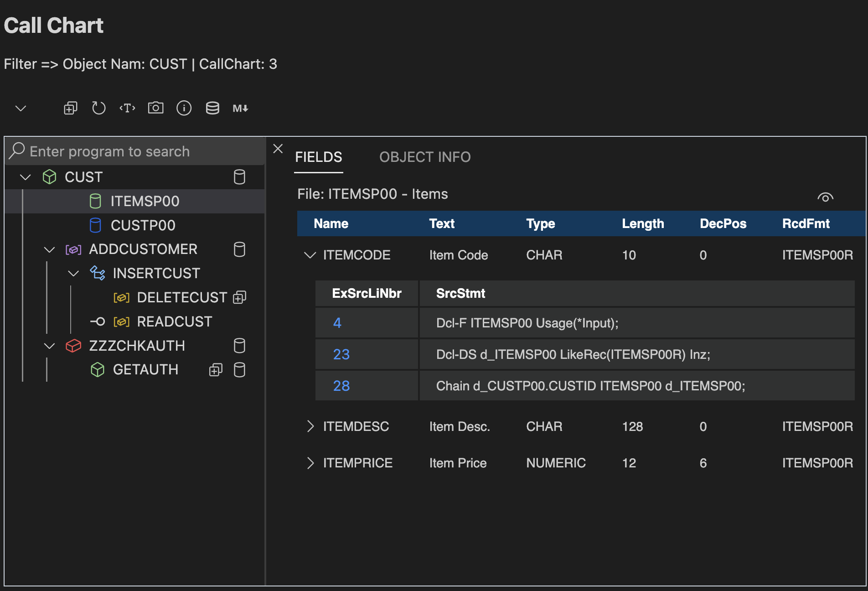Viewport: 868px width, 591px height.
Task: Click expand icon next to DELETECUST
Action: (239, 297)
